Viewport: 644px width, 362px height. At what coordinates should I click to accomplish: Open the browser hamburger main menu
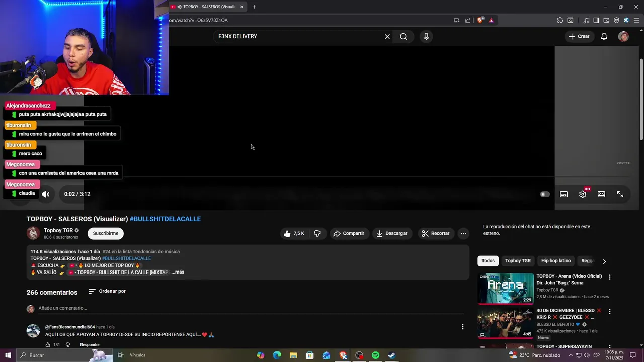636,20
